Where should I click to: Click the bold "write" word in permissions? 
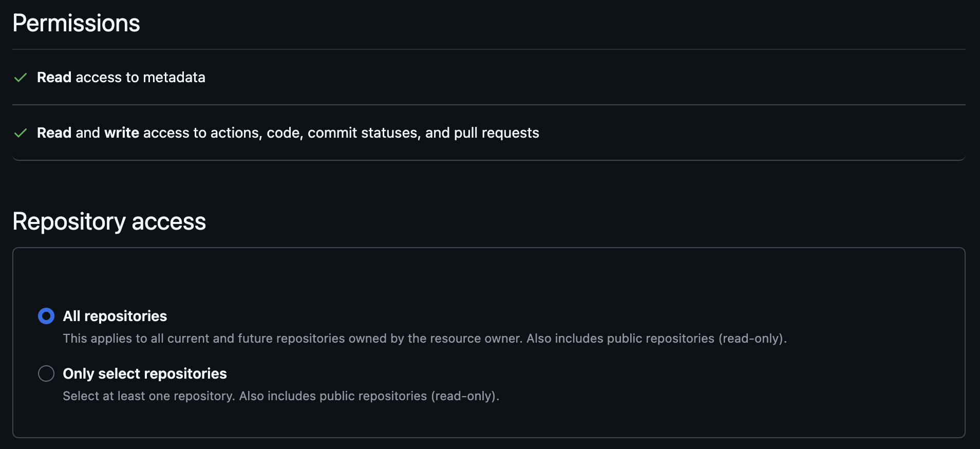pyautogui.click(x=121, y=133)
